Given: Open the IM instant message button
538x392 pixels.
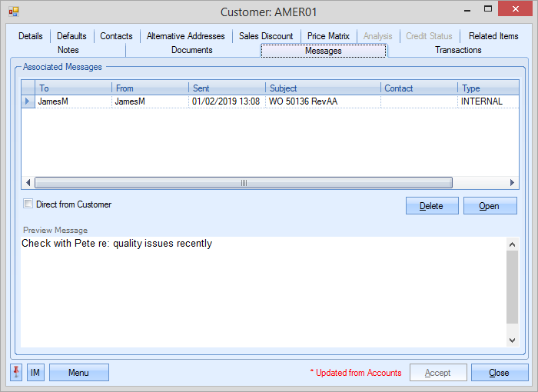Looking at the screenshot, I should (35, 373).
